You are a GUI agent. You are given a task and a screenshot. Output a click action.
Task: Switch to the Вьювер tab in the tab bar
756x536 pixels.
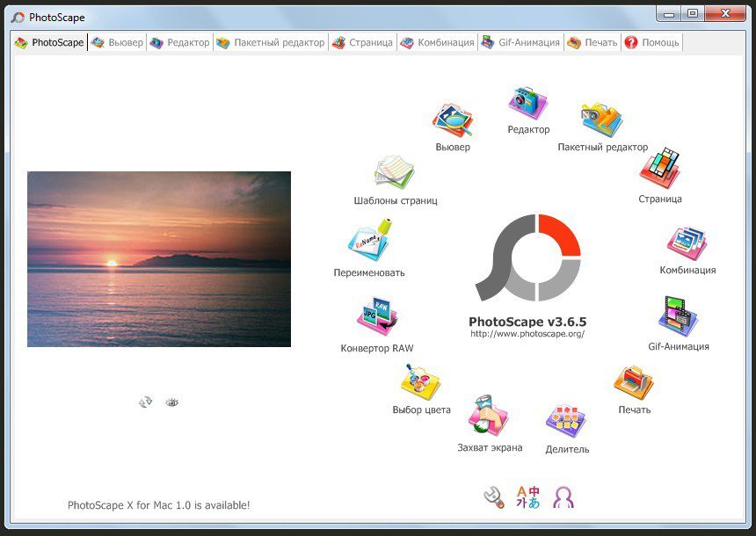tap(117, 42)
